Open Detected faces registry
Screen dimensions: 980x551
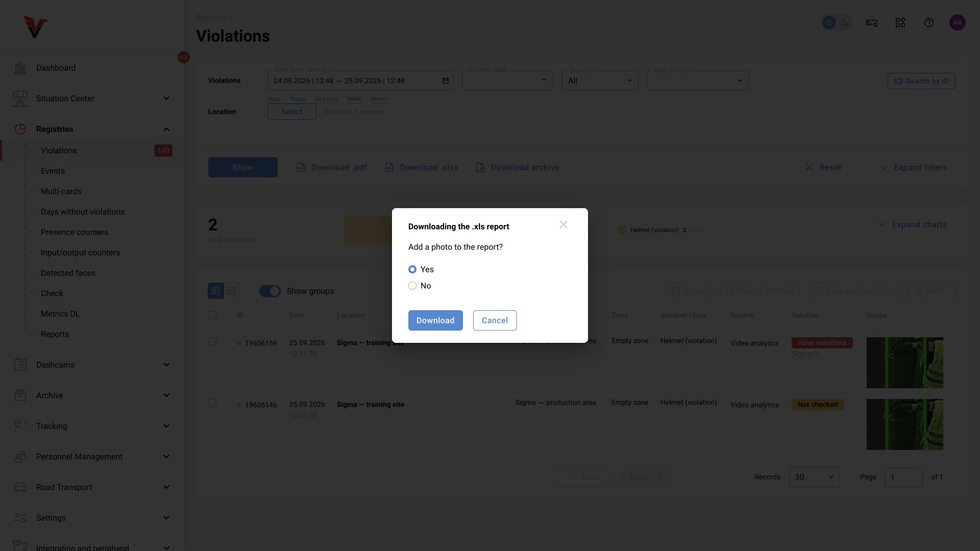(x=68, y=273)
